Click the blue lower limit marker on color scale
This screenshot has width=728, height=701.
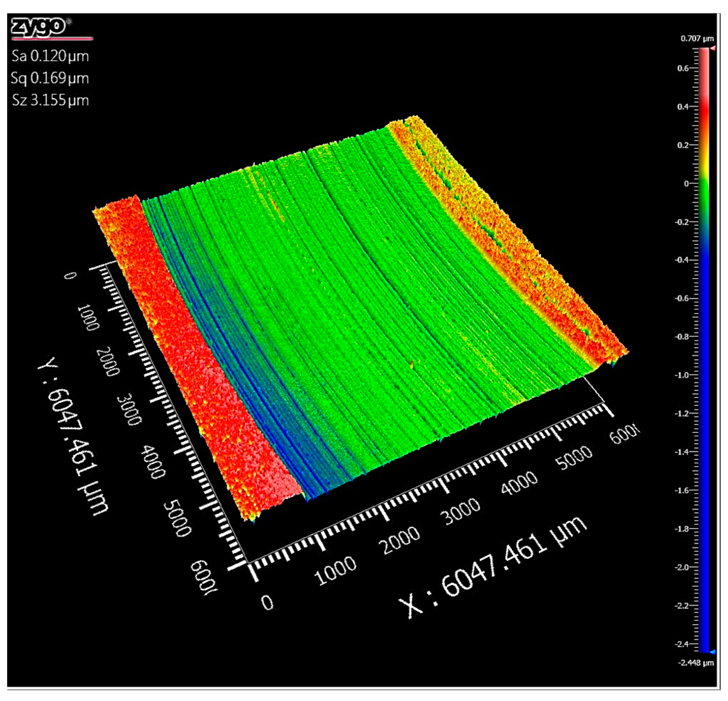(712, 652)
